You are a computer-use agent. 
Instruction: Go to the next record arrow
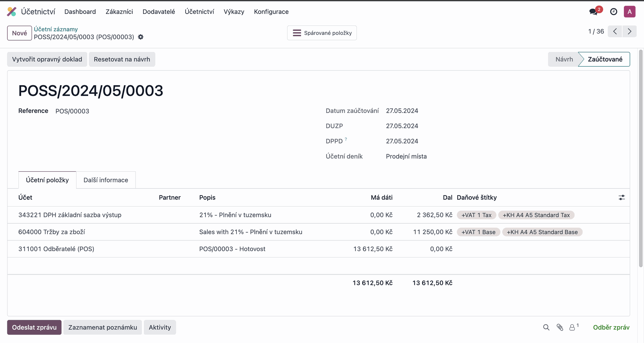pyautogui.click(x=630, y=32)
